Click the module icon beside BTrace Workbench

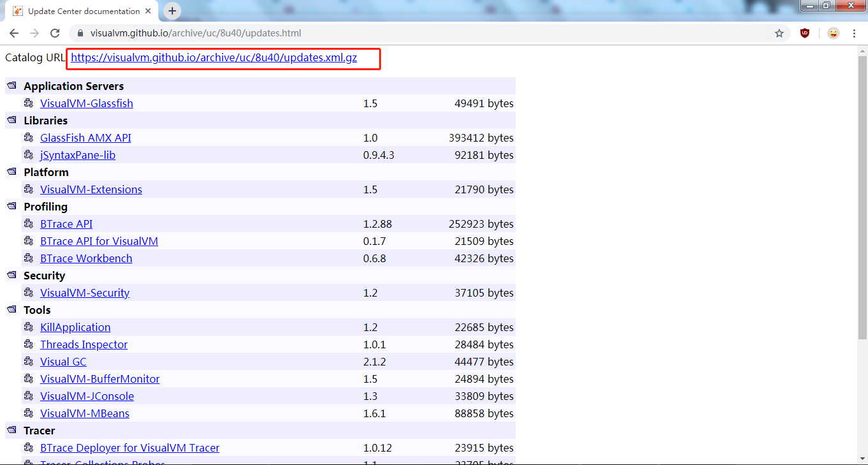point(29,258)
